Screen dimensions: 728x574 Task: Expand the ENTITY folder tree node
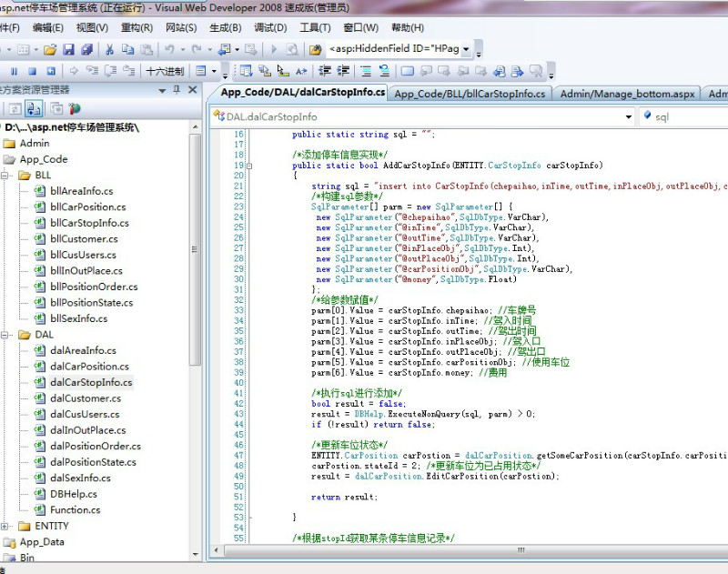coord(5,526)
